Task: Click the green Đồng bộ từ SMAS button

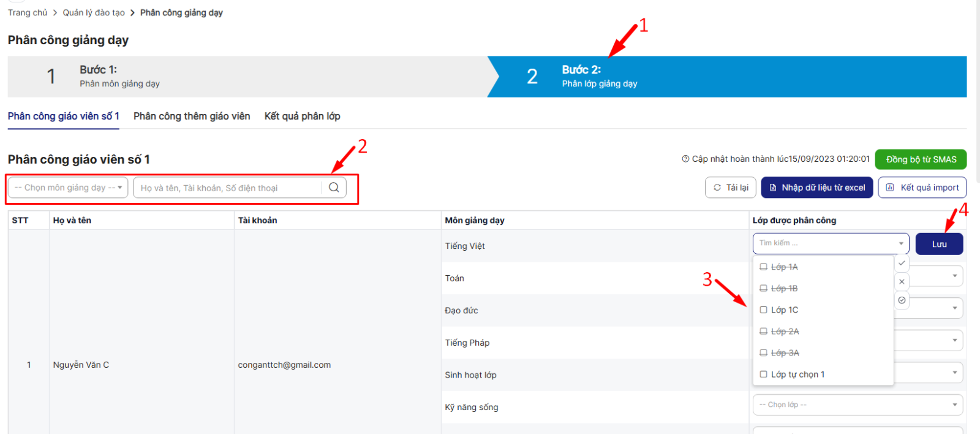Action: [x=921, y=159]
